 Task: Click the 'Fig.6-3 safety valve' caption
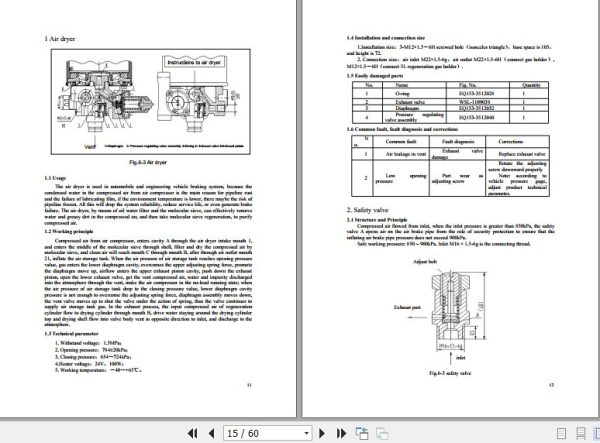click(450, 373)
